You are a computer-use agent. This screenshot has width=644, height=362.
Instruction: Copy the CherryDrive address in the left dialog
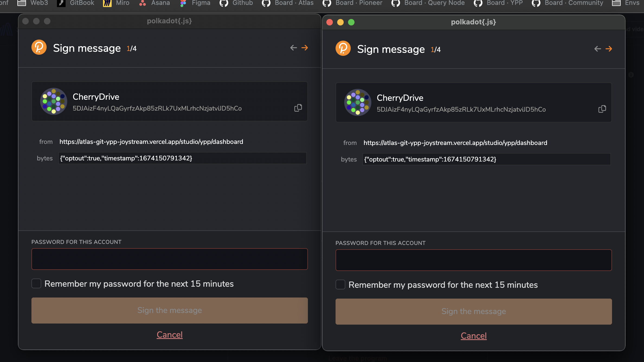tap(298, 108)
